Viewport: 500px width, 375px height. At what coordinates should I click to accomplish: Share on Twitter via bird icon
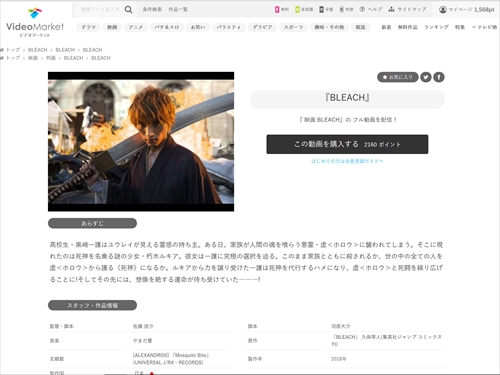[x=426, y=77]
